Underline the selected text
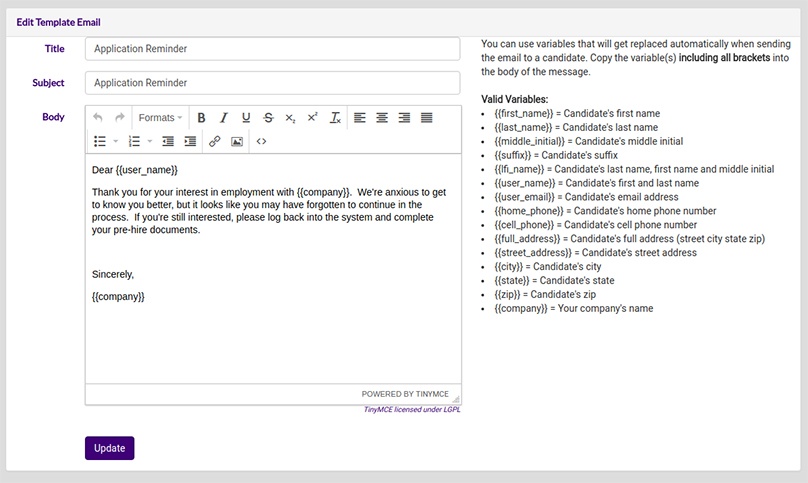Screen dimensions: 808x483 (x=246, y=118)
